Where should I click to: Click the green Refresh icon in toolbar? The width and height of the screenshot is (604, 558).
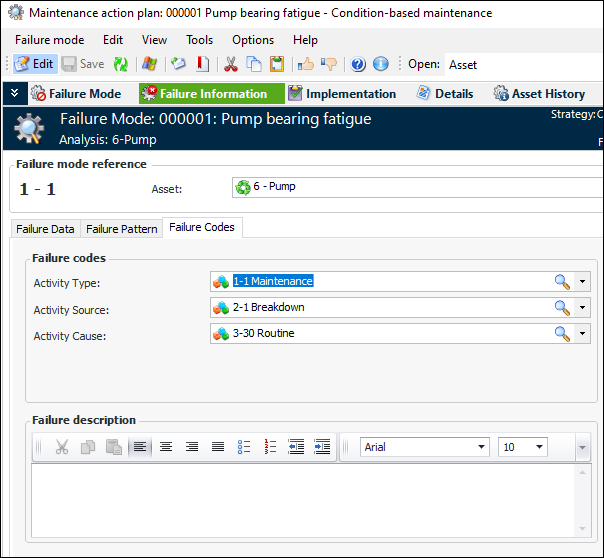(x=120, y=64)
